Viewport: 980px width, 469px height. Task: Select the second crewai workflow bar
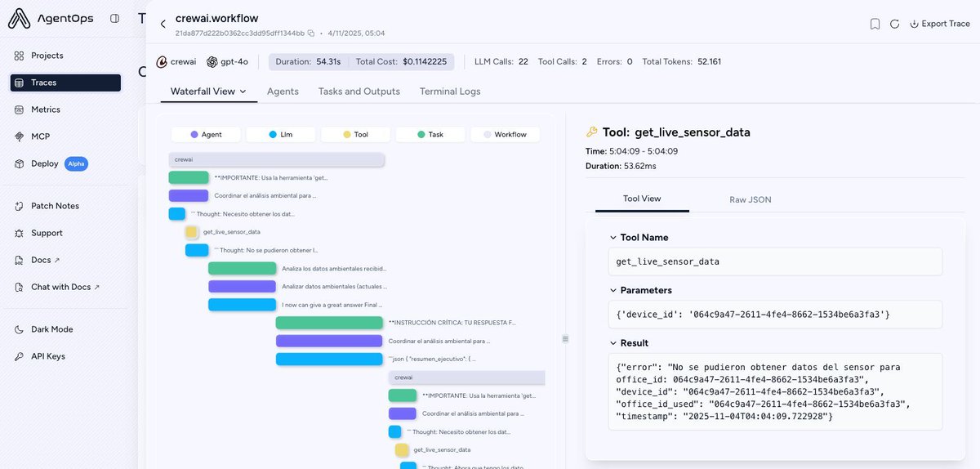pyautogui.click(x=466, y=377)
